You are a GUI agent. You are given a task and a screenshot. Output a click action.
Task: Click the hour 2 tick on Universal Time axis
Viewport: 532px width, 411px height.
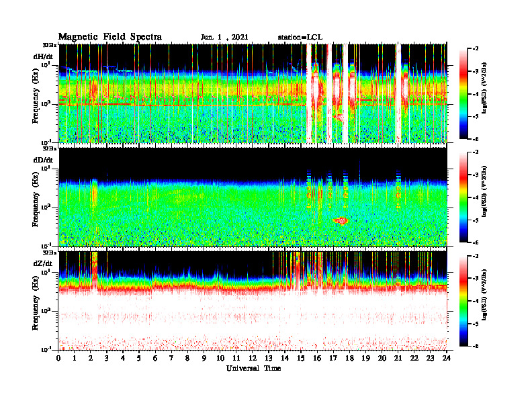click(91, 359)
